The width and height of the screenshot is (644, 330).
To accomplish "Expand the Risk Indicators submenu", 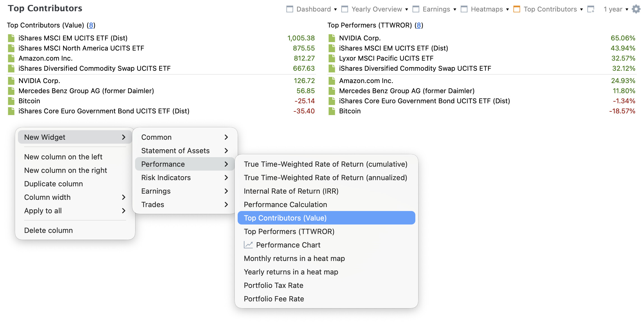I will (x=185, y=178).
